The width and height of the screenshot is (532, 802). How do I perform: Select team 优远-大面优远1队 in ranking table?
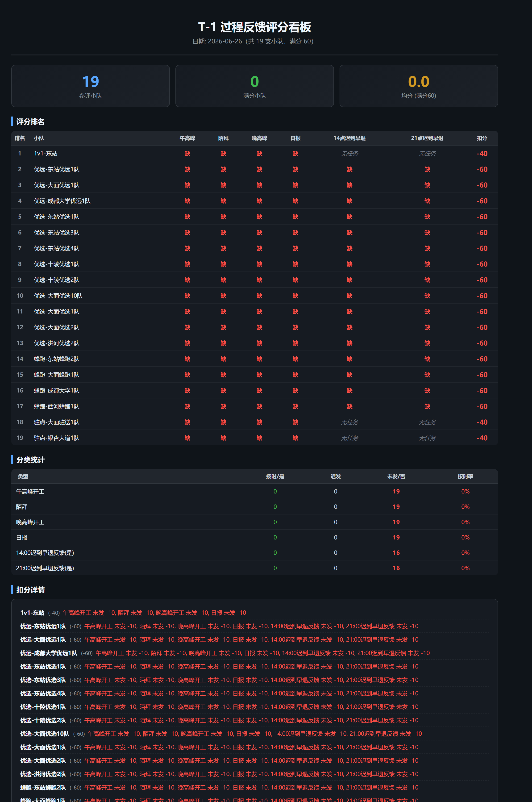coord(57,185)
